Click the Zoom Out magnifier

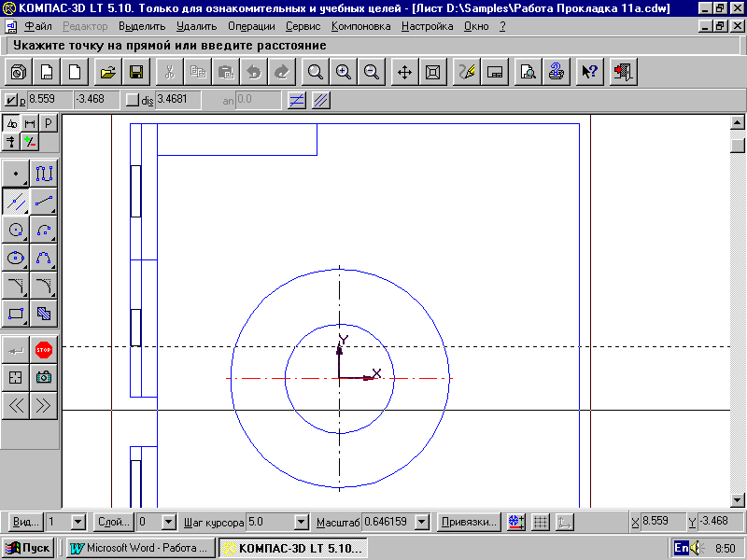[372, 72]
